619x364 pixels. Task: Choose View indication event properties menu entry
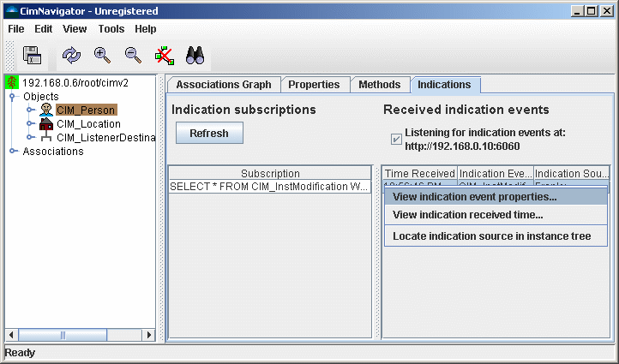(474, 196)
